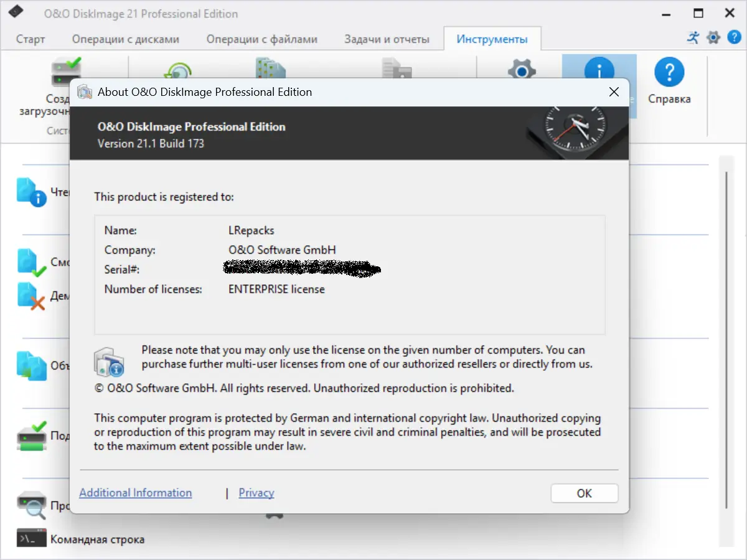747x560 pixels.
Task: Switch to Операции с дисками tab
Action: coord(126,39)
